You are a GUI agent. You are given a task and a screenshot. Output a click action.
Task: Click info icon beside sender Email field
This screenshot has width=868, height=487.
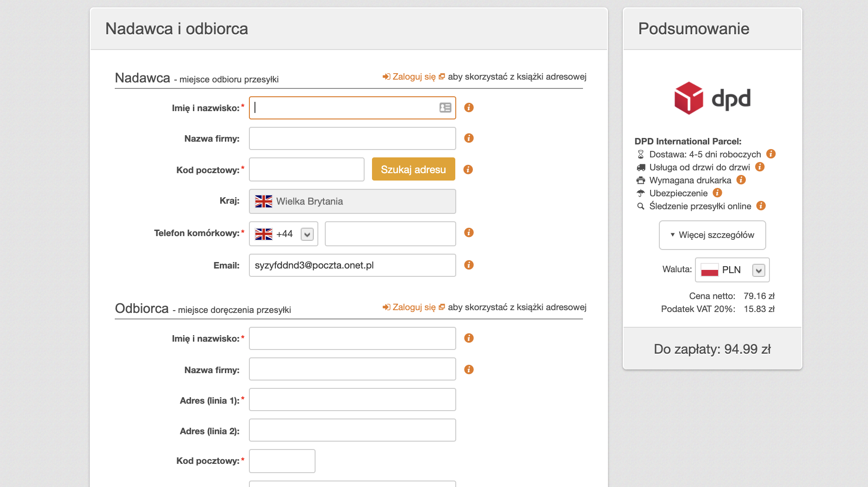tap(469, 265)
